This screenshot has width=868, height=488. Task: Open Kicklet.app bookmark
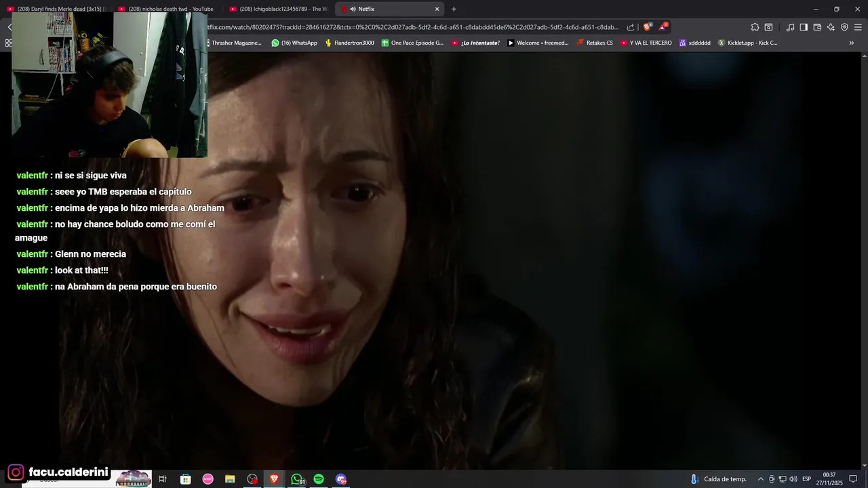click(748, 43)
